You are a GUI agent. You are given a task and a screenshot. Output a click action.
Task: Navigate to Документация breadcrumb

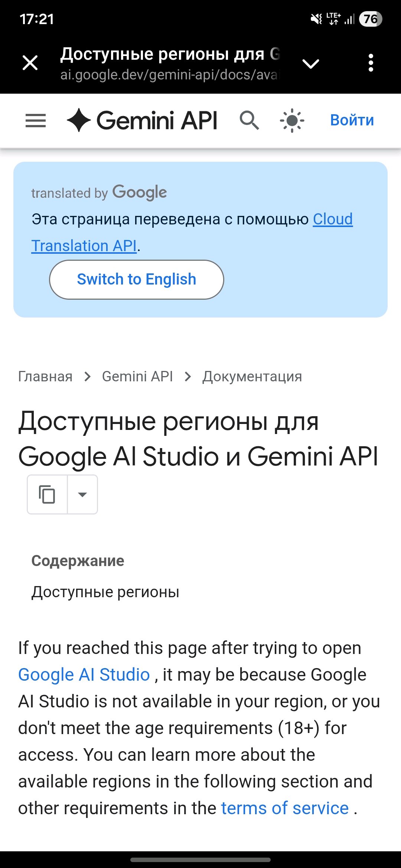[252, 377]
